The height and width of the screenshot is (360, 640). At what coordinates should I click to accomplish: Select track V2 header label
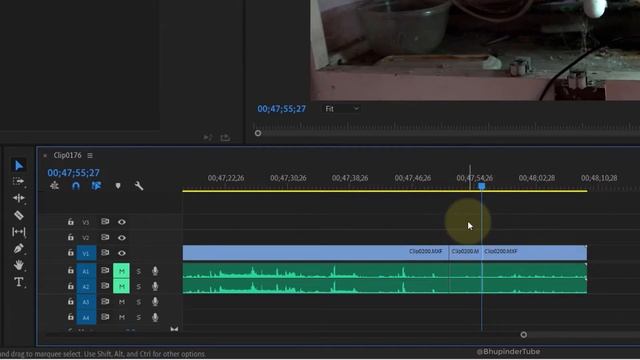point(86,238)
